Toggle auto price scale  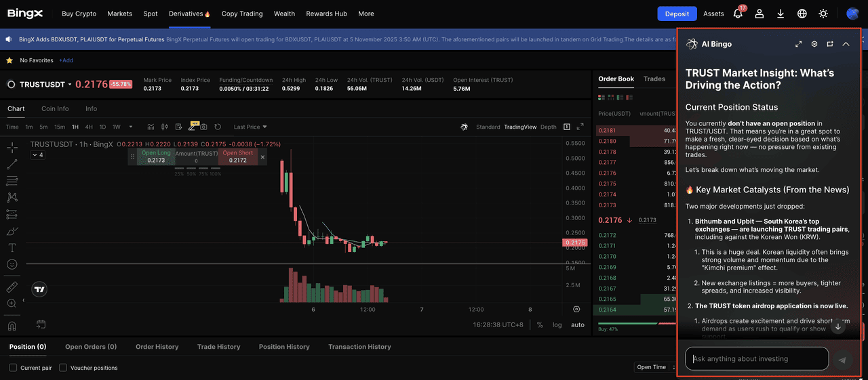click(578, 325)
